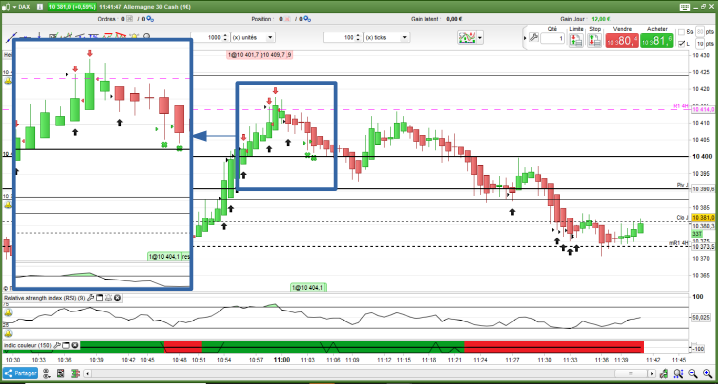Click the icon left of the zoom-out magnifier
Screen dimensions: 718x384
click(677, 373)
